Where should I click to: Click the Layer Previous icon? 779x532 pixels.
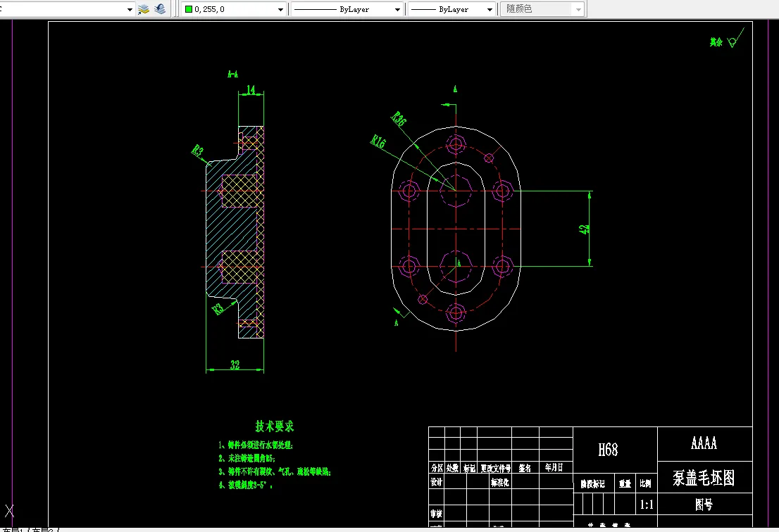click(160, 9)
